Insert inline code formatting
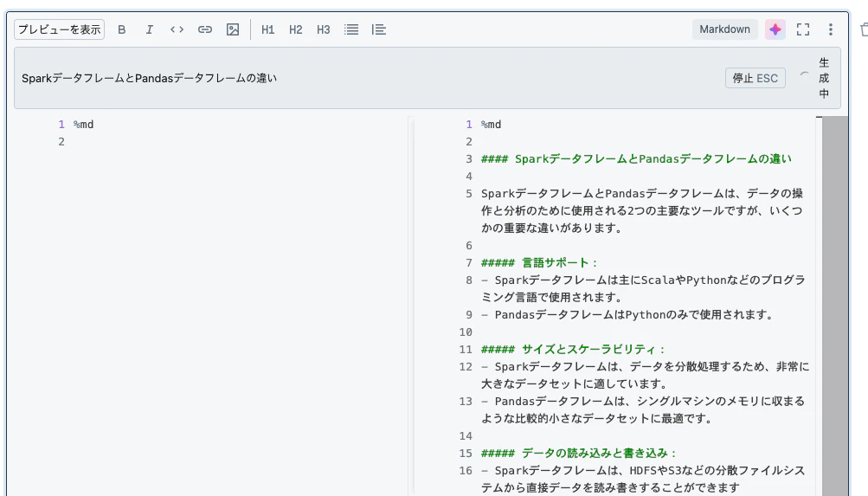This screenshot has height=496, width=868. 177,30
